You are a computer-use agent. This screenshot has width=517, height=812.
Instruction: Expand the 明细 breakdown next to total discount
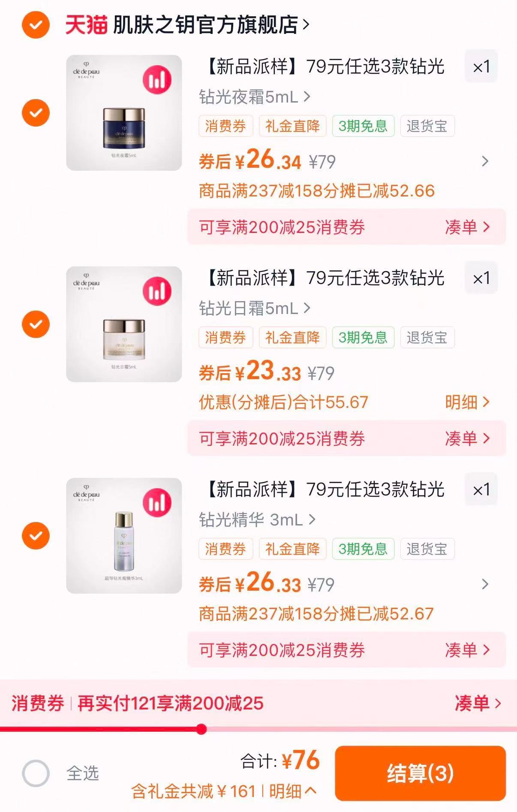point(293,791)
